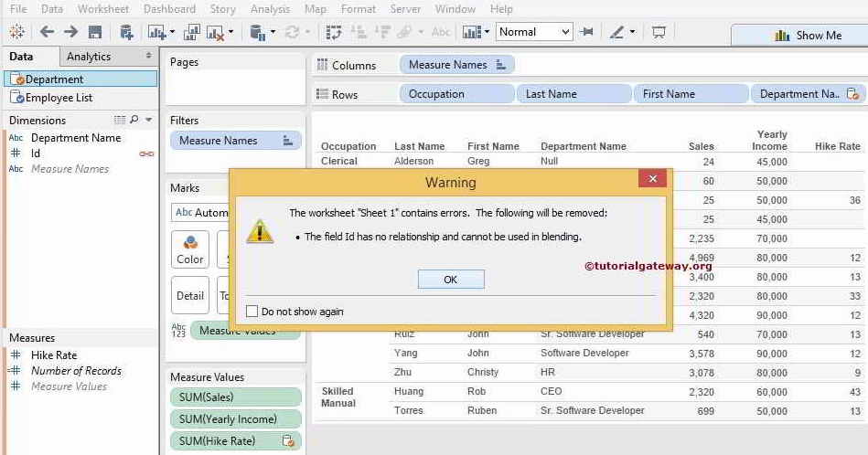Open the view cards dropdown arrow

tap(487, 33)
